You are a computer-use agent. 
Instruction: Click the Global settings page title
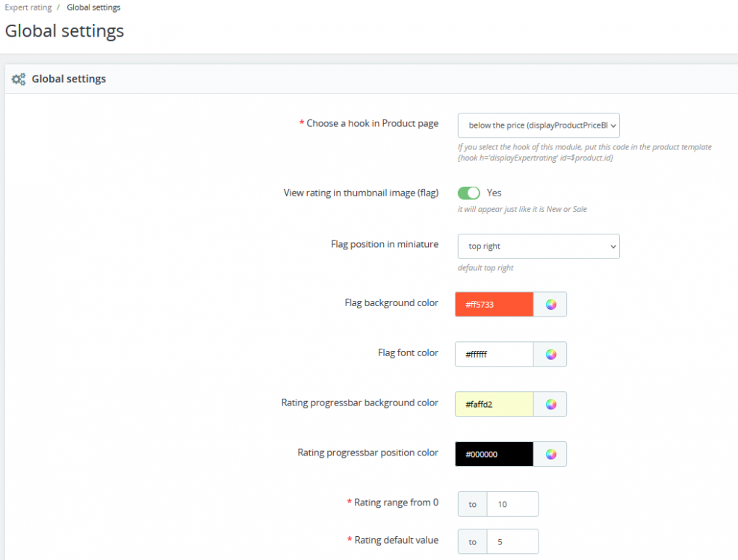click(x=65, y=31)
